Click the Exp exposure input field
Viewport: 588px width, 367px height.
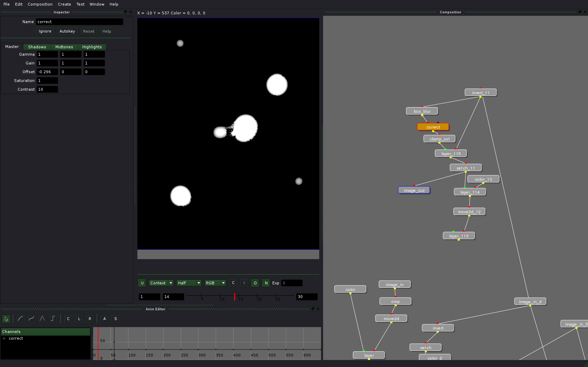292,283
